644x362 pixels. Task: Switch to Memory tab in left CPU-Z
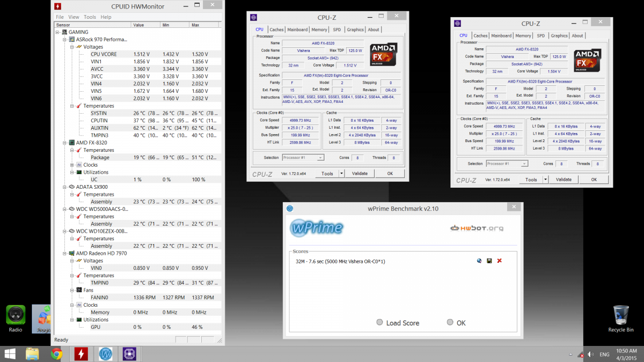319,30
